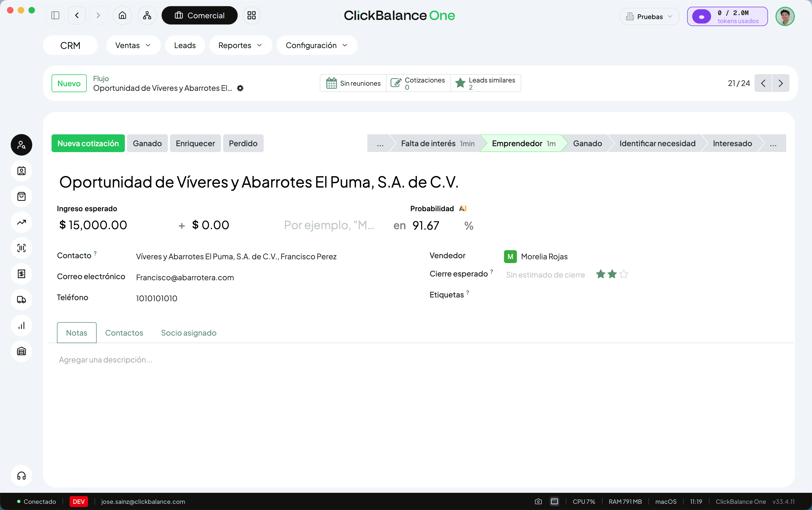Show more stages with right ellipsis
The height and width of the screenshot is (510, 812).
pos(773,144)
